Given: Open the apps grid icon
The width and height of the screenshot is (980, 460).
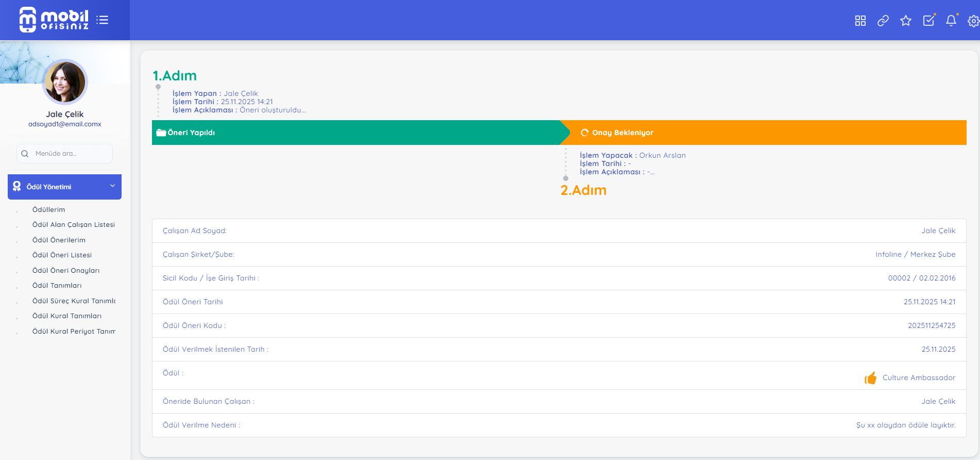Looking at the screenshot, I should click(x=860, y=21).
